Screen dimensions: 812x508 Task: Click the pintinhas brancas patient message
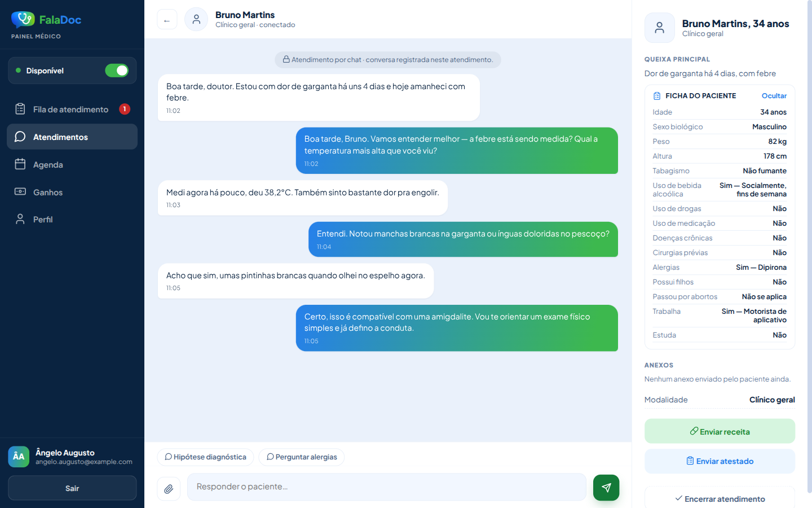coord(296,281)
